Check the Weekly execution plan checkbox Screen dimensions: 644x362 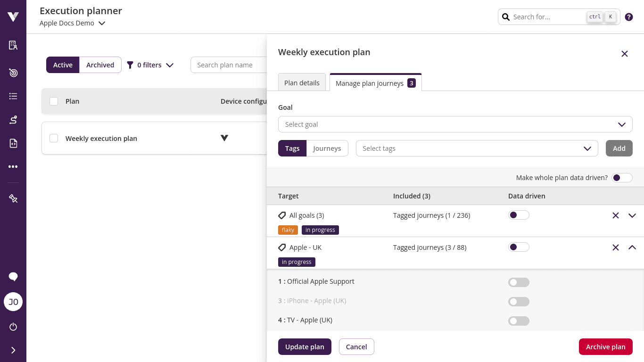(54, 138)
